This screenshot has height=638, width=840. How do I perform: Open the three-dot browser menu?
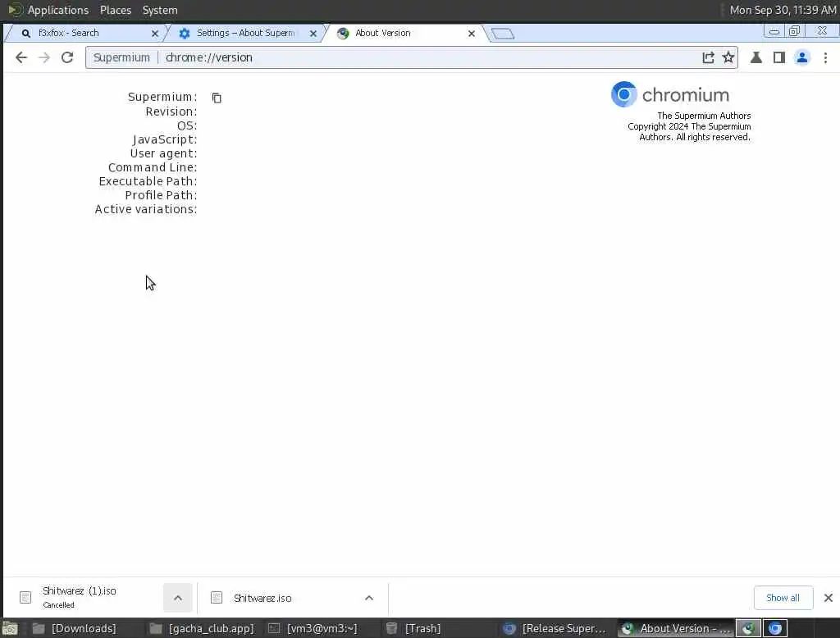825,57
